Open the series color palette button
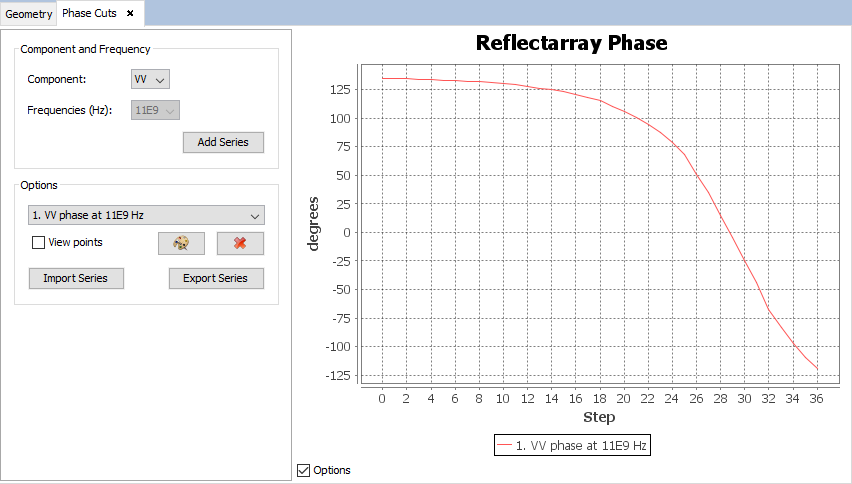 (181, 243)
